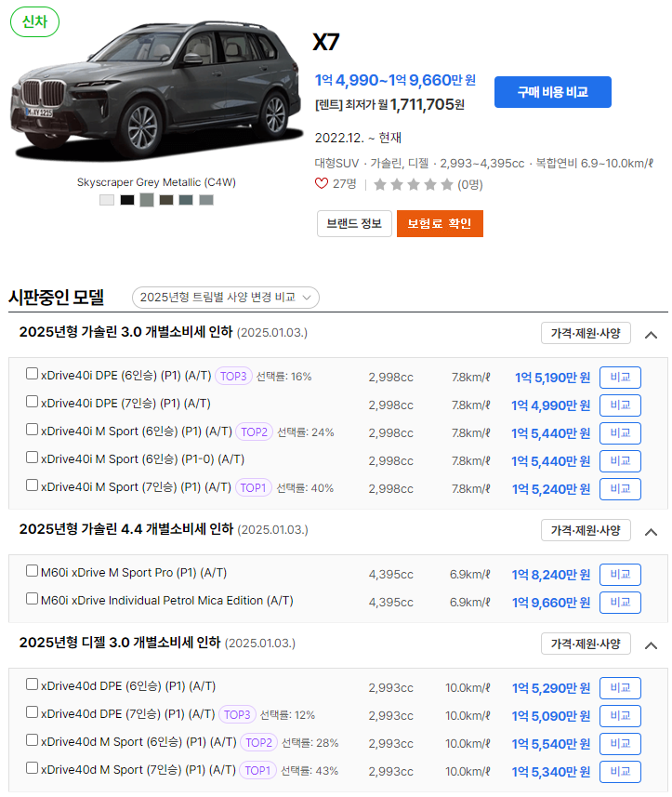672x797 pixels.
Task: Check xDrive40i DPE (7인승) (P1) checkbox
Action: click(x=32, y=402)
